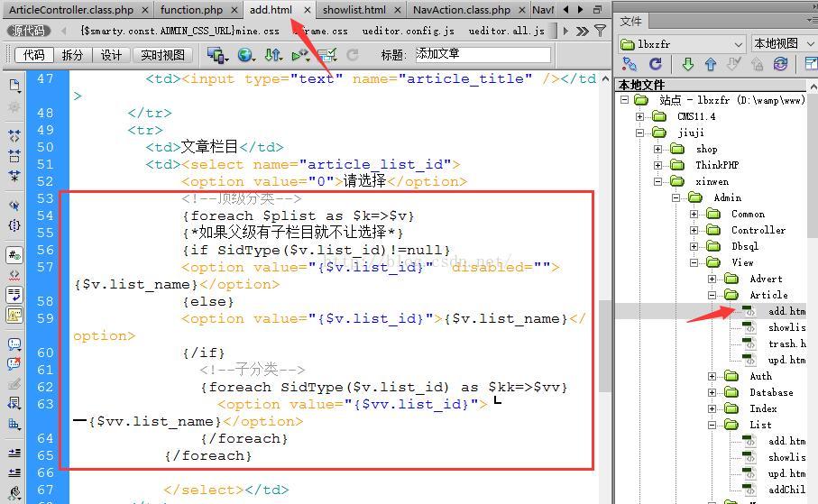Viewport: 818px width, 504px height.
Task: Open the Multiscreen preview icon
Action: click(x=217, y=55)
